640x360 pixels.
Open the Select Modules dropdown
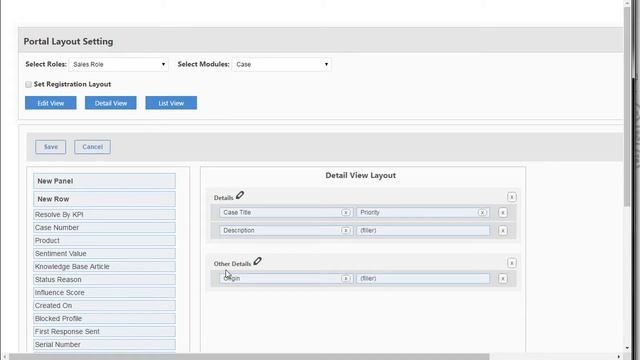[281, 64]
